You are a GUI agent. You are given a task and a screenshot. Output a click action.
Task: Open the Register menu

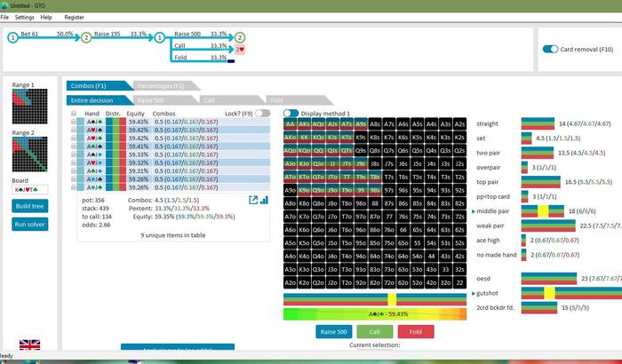74,17
